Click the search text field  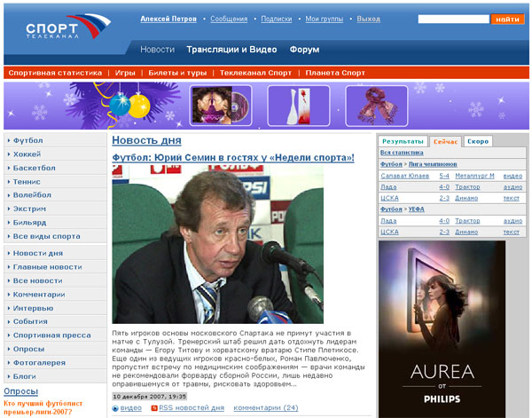point(453,19)
